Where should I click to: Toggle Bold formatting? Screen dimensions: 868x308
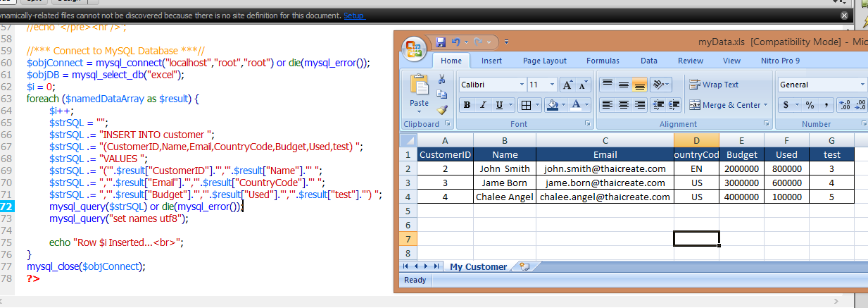coord(466,105)
